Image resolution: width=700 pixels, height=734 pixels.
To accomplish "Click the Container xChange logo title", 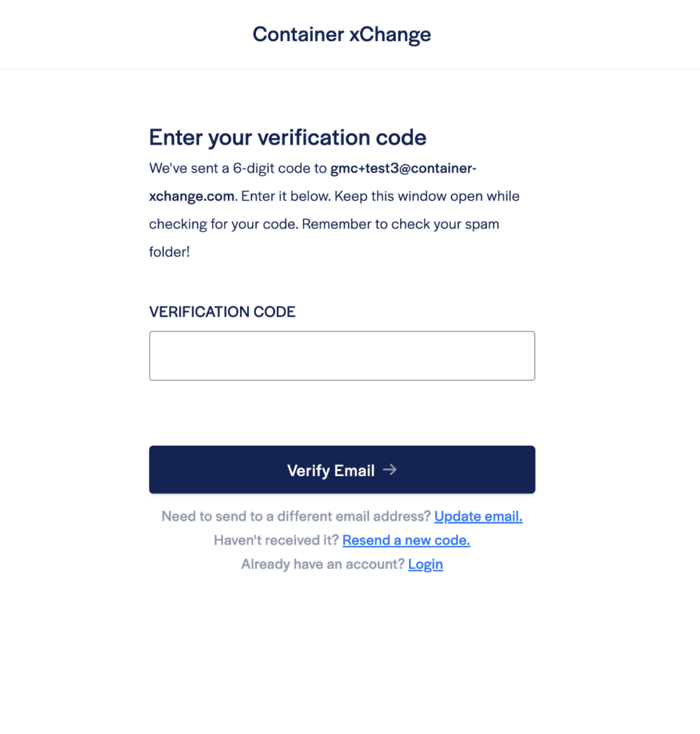I will click(x=342, y=34).
